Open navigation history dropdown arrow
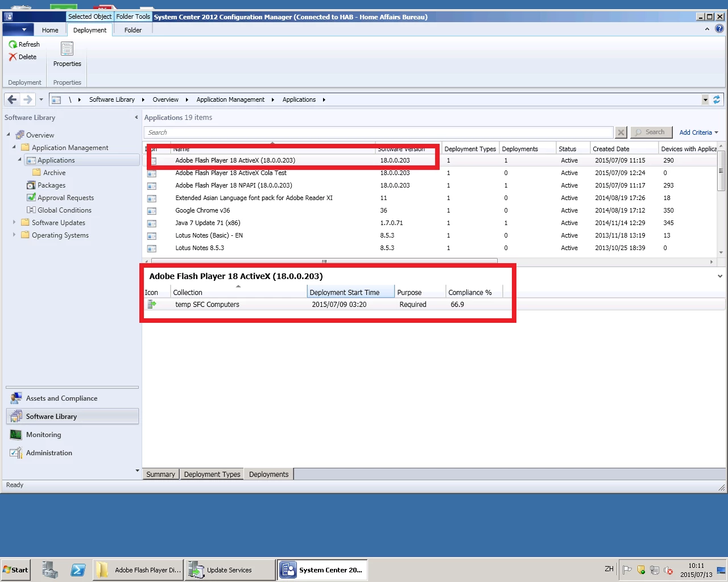This screenshot has width=728, height=582. click(x=41, y=99)
